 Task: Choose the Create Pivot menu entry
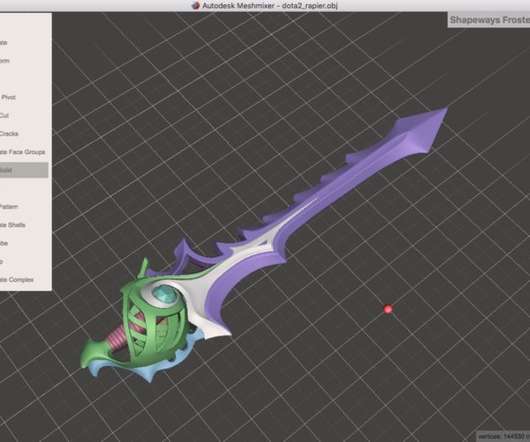tap(8, 97)
